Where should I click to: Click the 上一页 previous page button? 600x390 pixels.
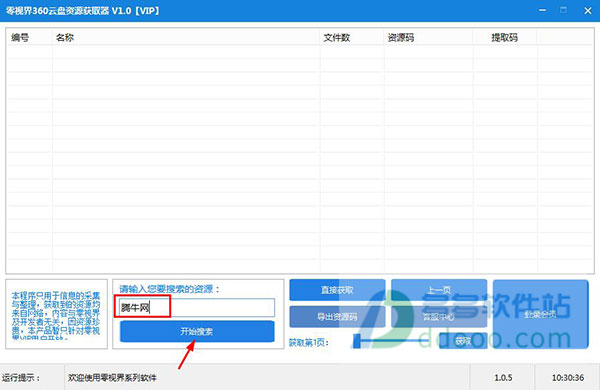click(439, 290)
